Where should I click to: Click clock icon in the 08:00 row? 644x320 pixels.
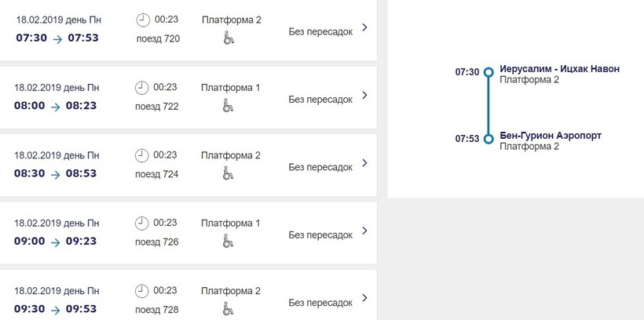pyautogui.click(x=142, y=87)
